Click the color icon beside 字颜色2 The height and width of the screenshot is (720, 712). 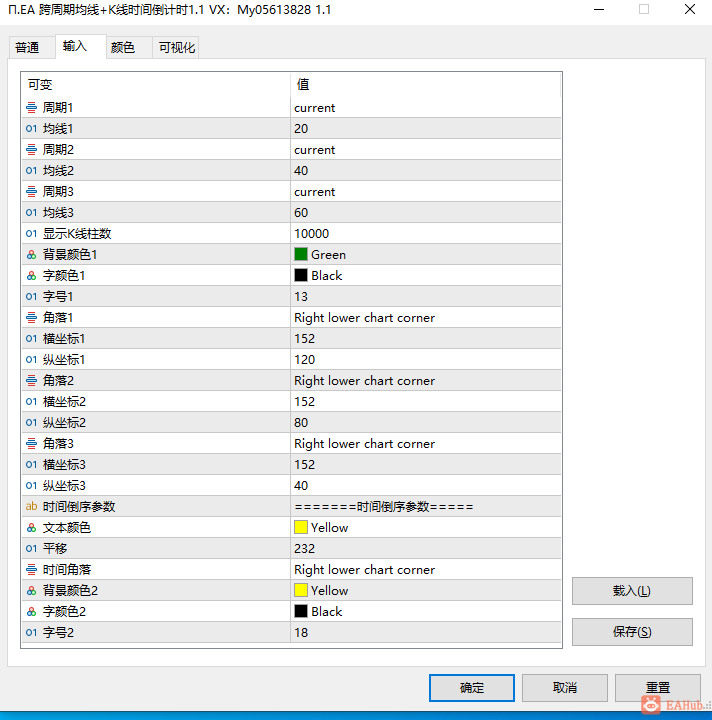[31, 612]
